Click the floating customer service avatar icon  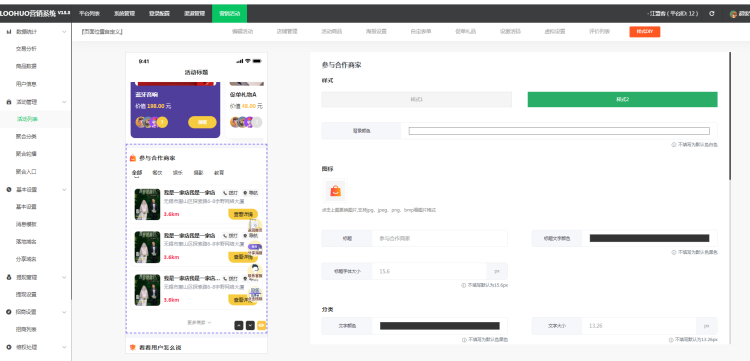[x=255, y=269]
